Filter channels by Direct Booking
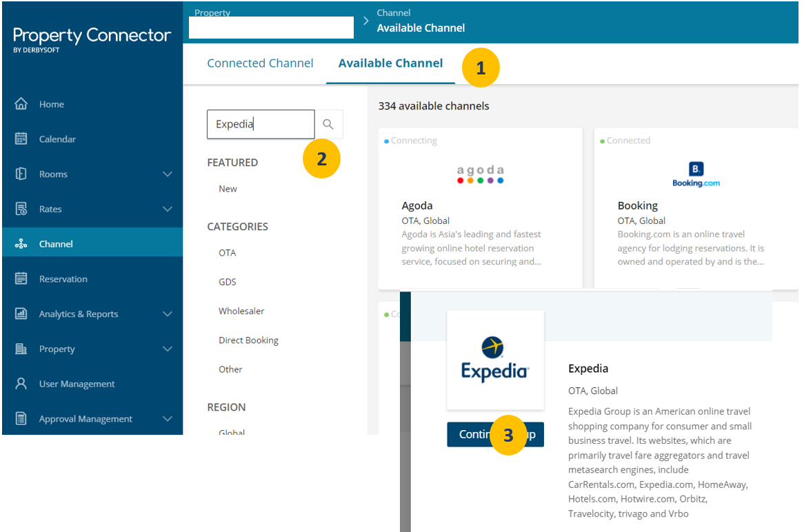This screenshot has width=804, height=532. point(248,340)
